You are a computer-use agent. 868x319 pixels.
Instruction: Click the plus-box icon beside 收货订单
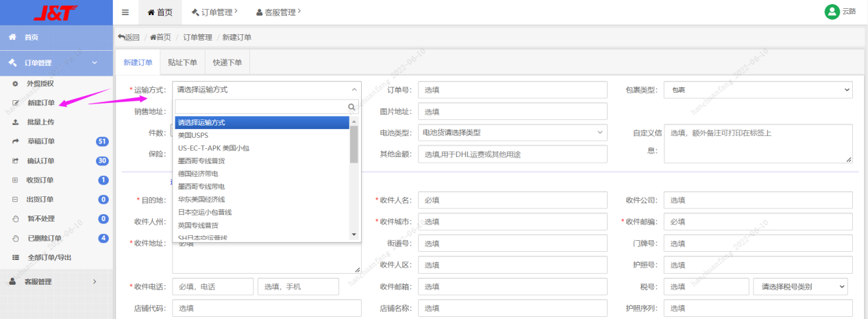(x=15, y=180)
